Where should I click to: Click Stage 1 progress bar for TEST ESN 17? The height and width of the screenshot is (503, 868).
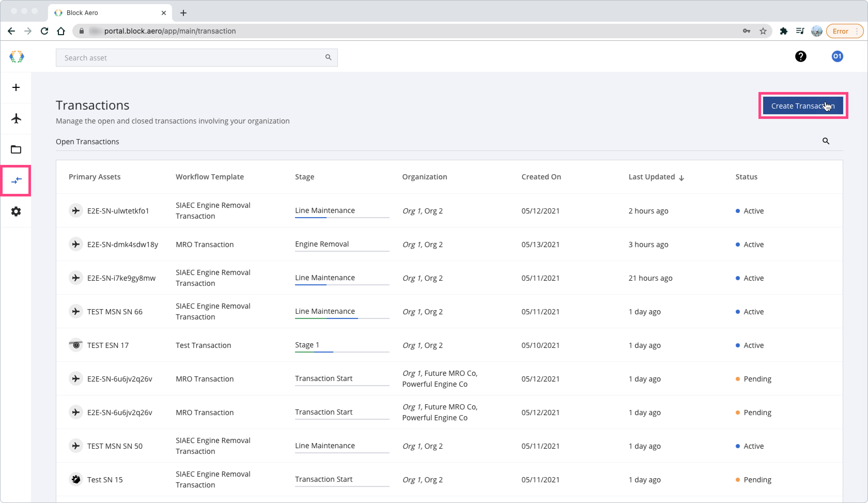342,352
